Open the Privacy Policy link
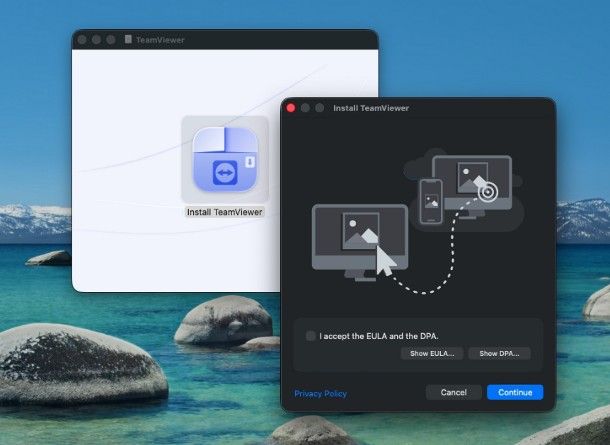The width and height of the screenshot is (610, 445). click(x=320, y=394)
